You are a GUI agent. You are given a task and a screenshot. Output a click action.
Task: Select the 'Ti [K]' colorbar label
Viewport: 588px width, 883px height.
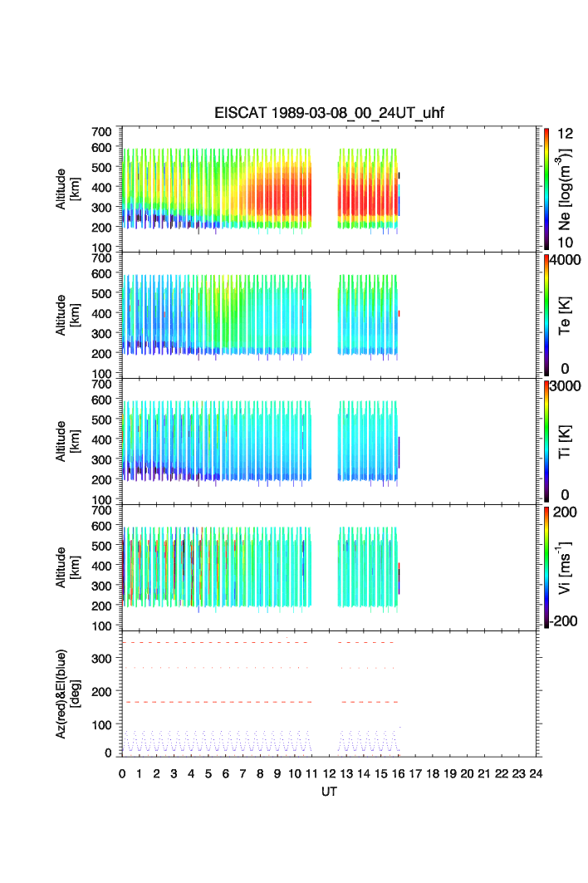point(566,440)
